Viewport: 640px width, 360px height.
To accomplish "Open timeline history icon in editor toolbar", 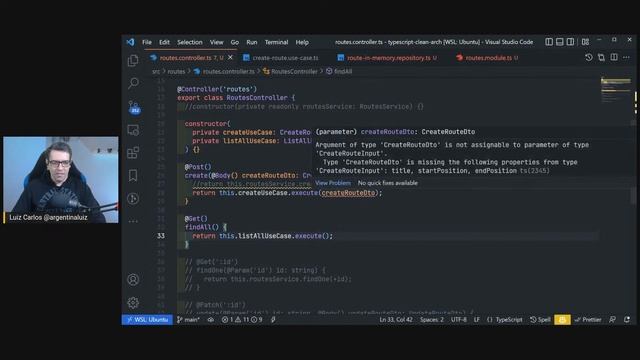I will click(x=589, y=58).
